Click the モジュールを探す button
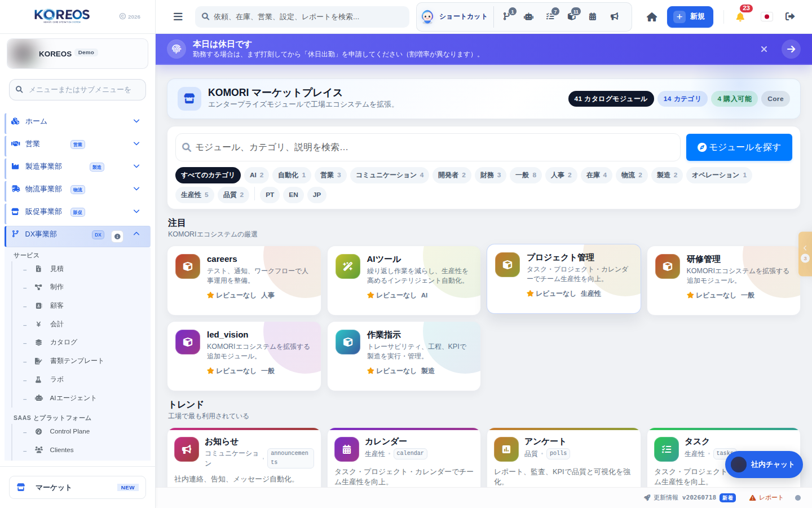 (739, 147)
